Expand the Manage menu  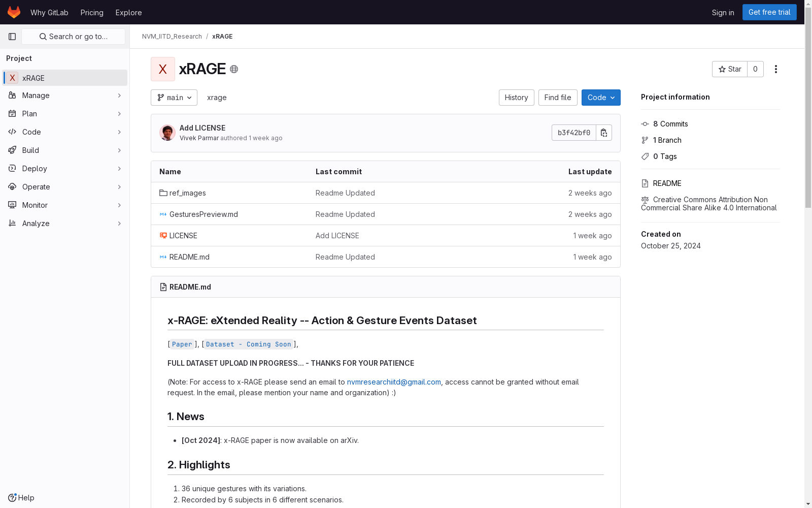tap(65, 96)
